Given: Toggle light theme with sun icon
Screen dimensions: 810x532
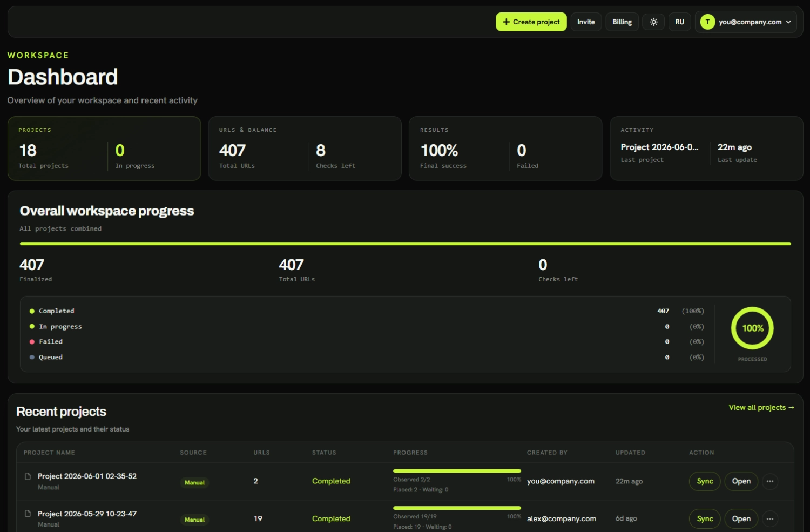Looking at the screenshot, I should pos(653,22).
